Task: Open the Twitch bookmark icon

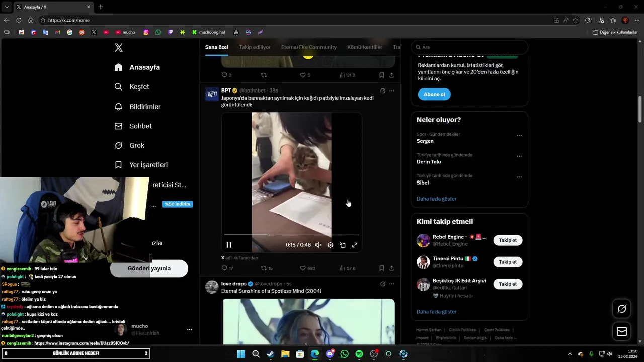Action: (x=171, y=32)
